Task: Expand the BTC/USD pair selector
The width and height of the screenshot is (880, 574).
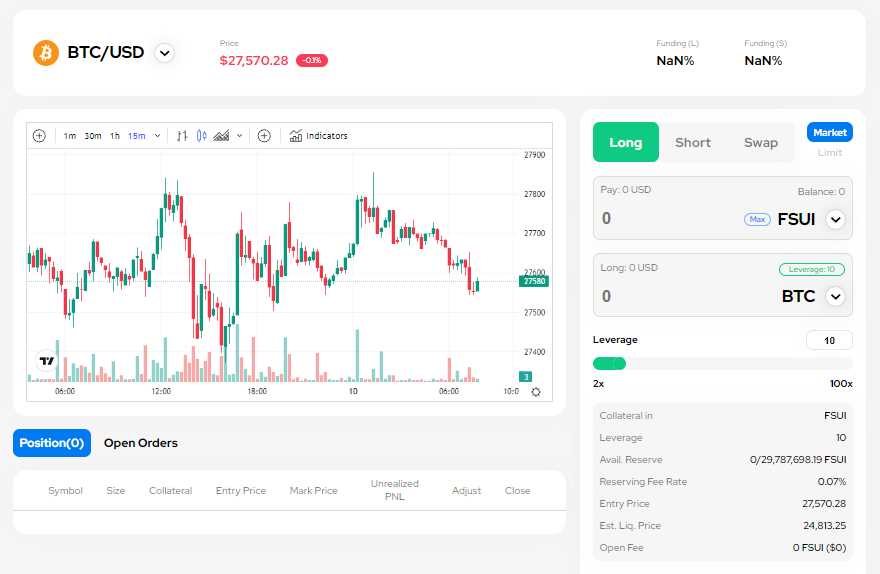Action: tap(165, 53)
